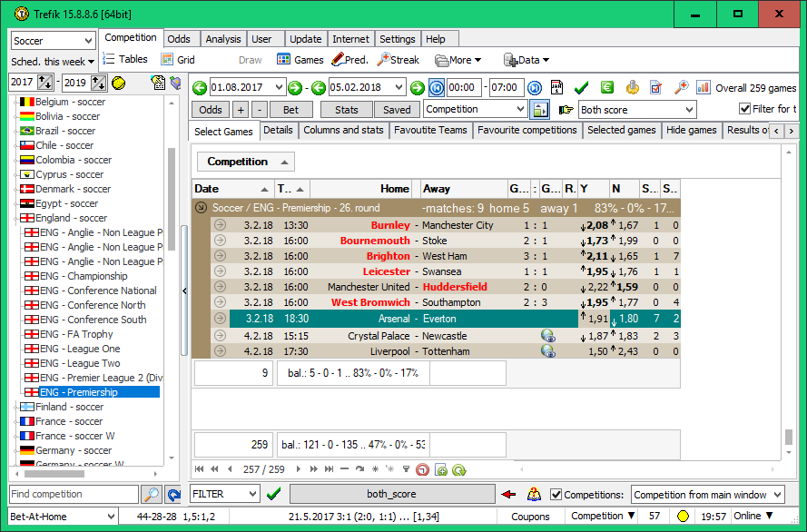
Task: Click the blue skip-back button before 00:00
Action: click(437, 88)
